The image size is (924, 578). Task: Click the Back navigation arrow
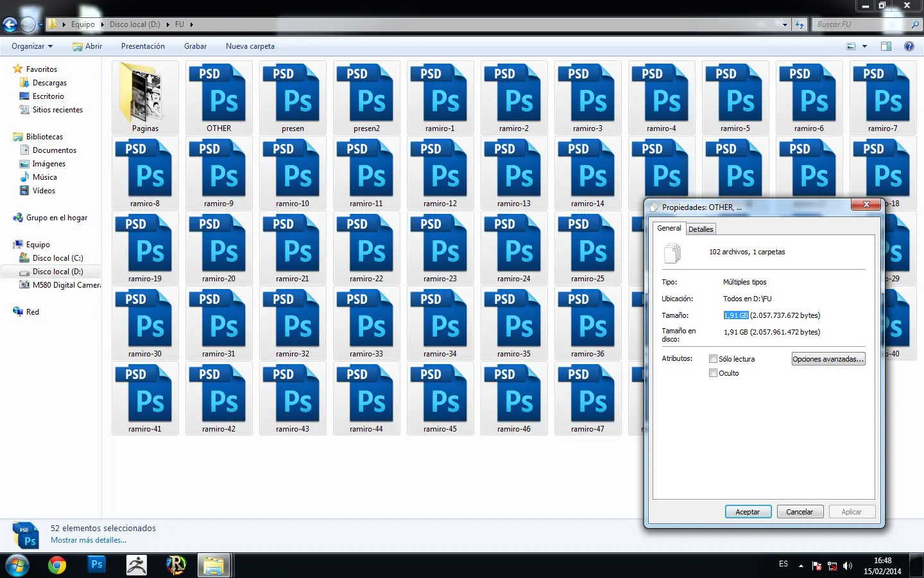click(10, 24)
